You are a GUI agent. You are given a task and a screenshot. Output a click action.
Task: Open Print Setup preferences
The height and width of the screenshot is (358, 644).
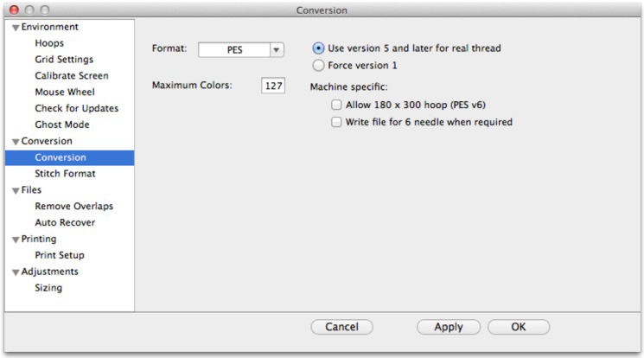[60, 255]
